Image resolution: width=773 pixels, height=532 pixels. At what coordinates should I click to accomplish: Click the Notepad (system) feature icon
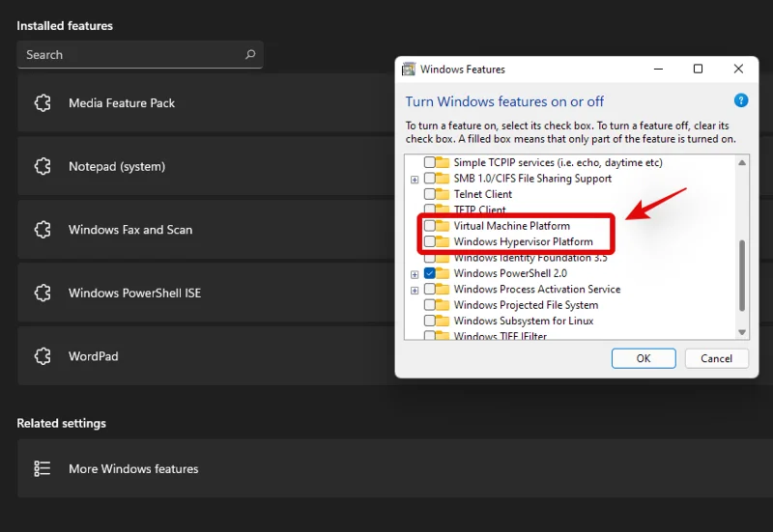(42, 167)
